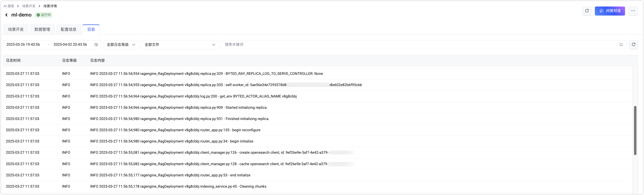Viewport: 644px width, 195px height.
Task: Go back using the arrow beside ml-demo
Action: point(6,15)
